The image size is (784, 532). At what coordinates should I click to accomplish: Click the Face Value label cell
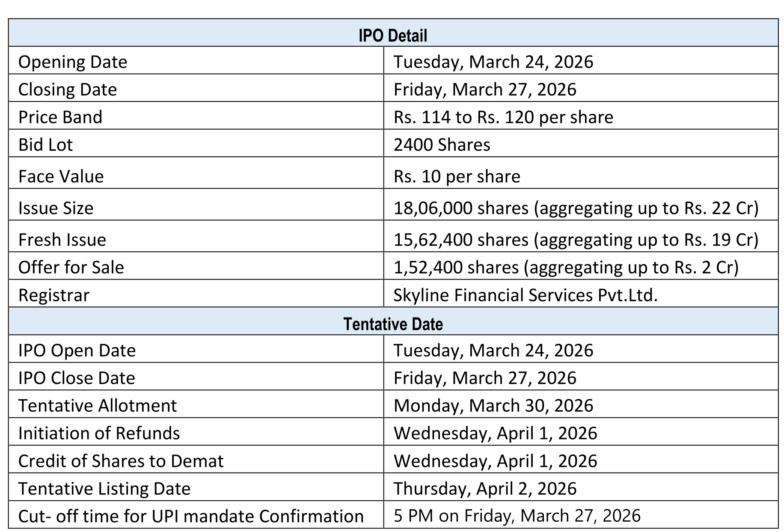tap(61, 176)
